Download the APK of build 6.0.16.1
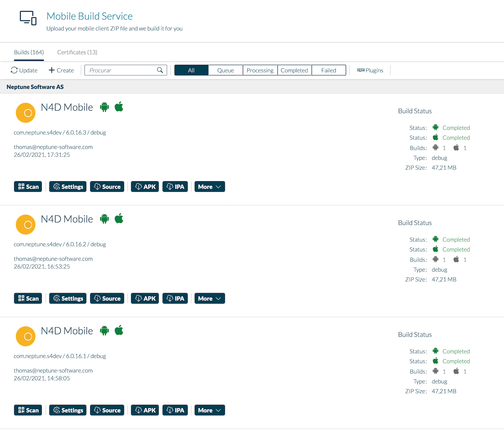Image resolution: width=504 pixels, height=430 pixels. pyautogui.click(x=145, y=410)
